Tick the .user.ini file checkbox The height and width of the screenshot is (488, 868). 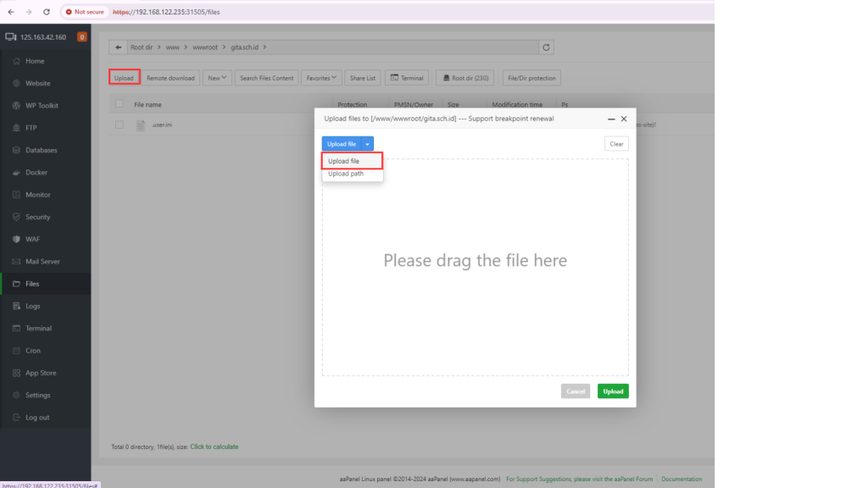point(120,125)
